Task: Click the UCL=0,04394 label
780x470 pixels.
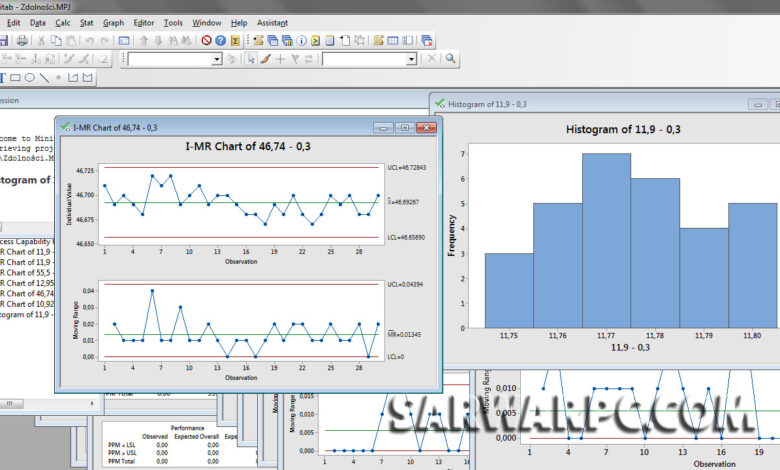Action: click(x=405, y=285)
